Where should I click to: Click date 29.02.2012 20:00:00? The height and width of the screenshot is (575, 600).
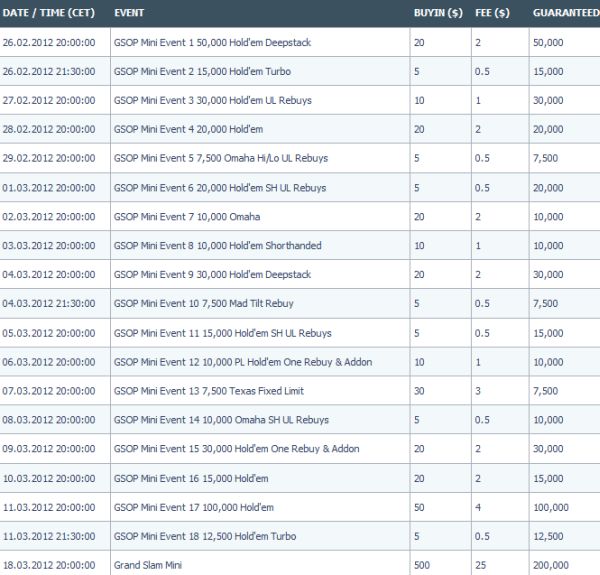49,158
